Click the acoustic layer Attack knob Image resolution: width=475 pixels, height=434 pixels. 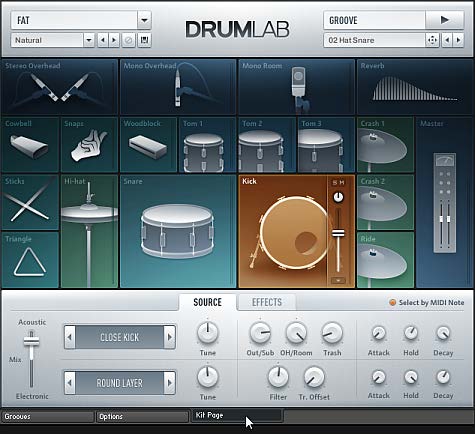click(379, 333)
